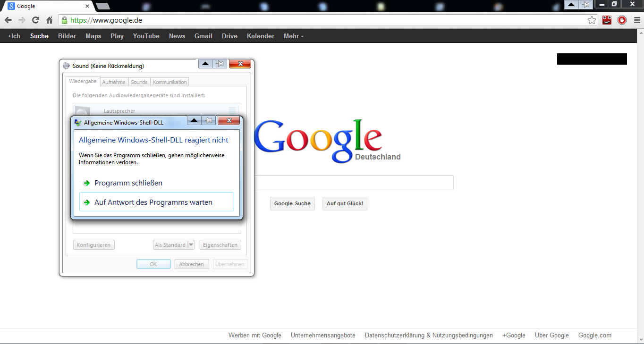Go back with the browser back arrow
Screen dimensions: 644x344
pyautogui.click(x=8, y=20)
